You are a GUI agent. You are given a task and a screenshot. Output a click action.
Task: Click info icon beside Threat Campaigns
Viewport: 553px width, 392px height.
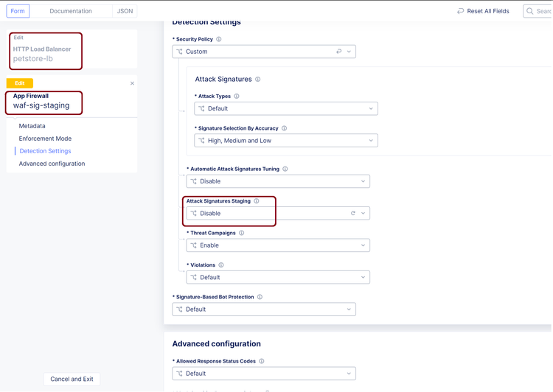coord(242,233)
